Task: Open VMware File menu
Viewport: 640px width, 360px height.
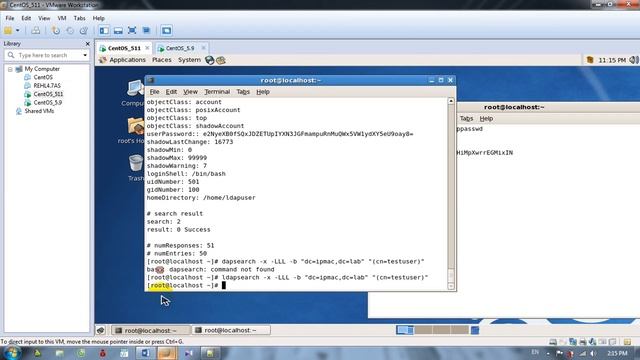Action: click(x=10, y=18)
